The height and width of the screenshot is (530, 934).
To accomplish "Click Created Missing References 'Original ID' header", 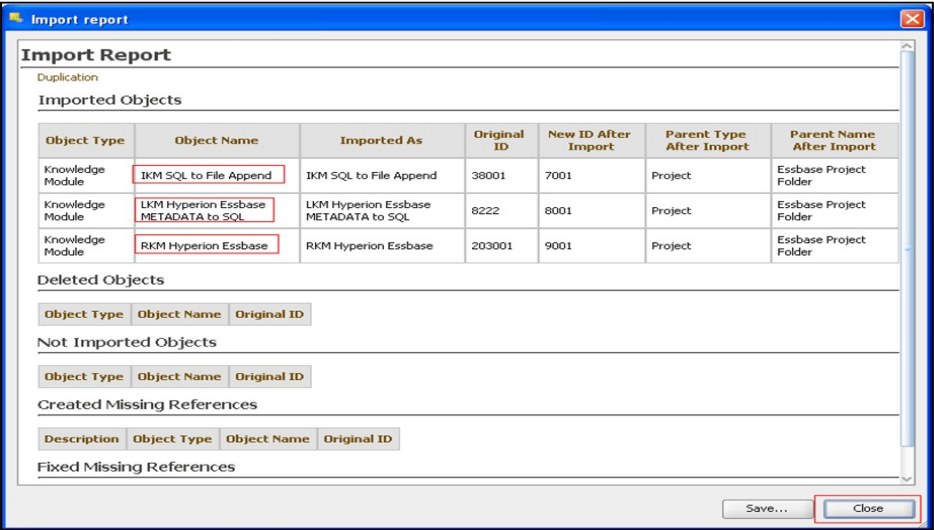I will click(357, 439).
